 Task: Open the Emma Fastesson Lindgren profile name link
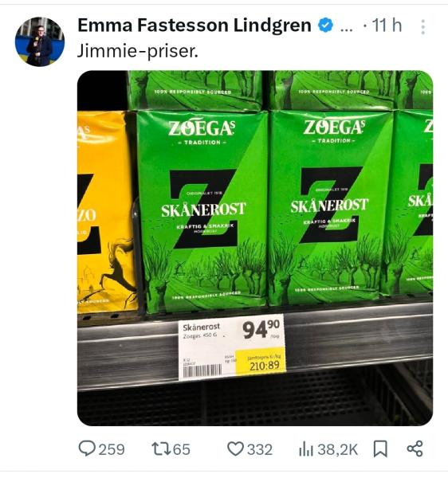pos(195,25)
